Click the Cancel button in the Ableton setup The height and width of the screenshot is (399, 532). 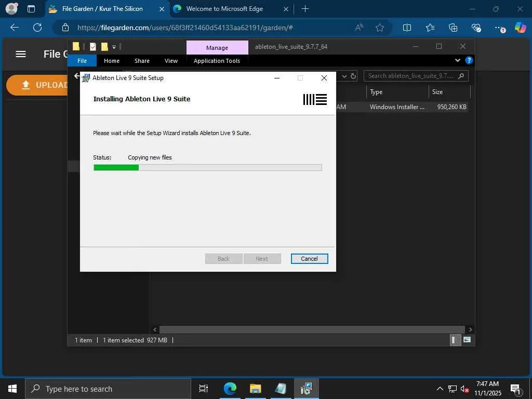(309, 259)
